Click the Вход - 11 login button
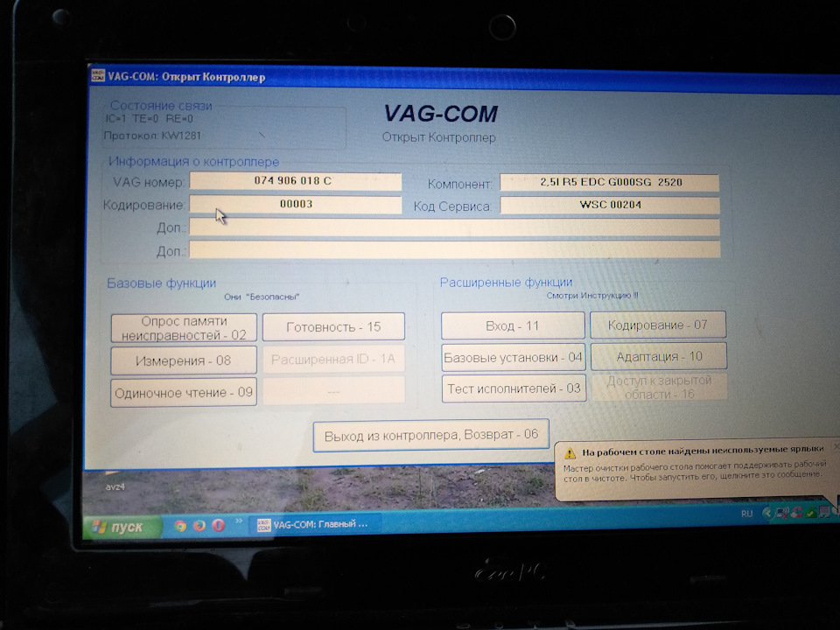The width and height of the screenshot is (840, 630). [x=513, y=325]
